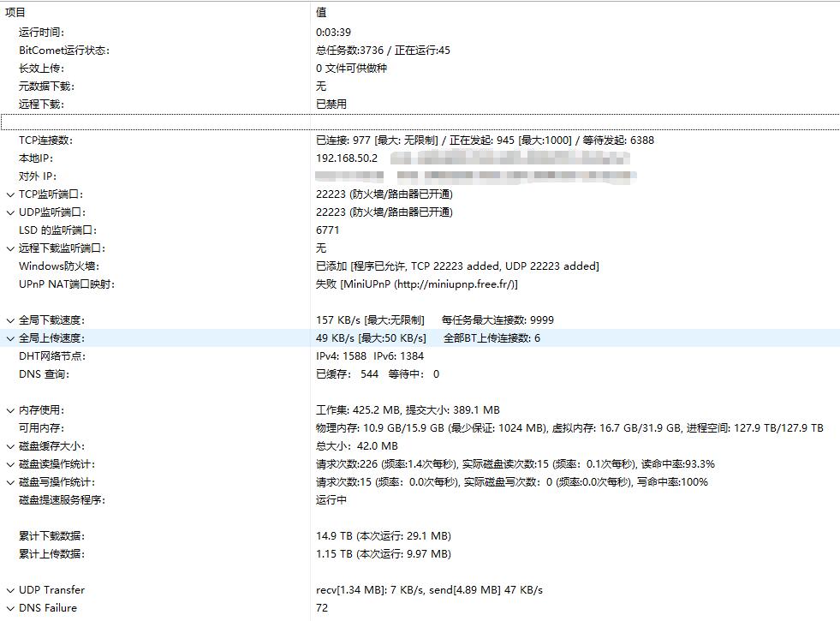Select the 磁盘提速服务程序 label
This screenshot has width=840, height=621.
coord(63,500)
